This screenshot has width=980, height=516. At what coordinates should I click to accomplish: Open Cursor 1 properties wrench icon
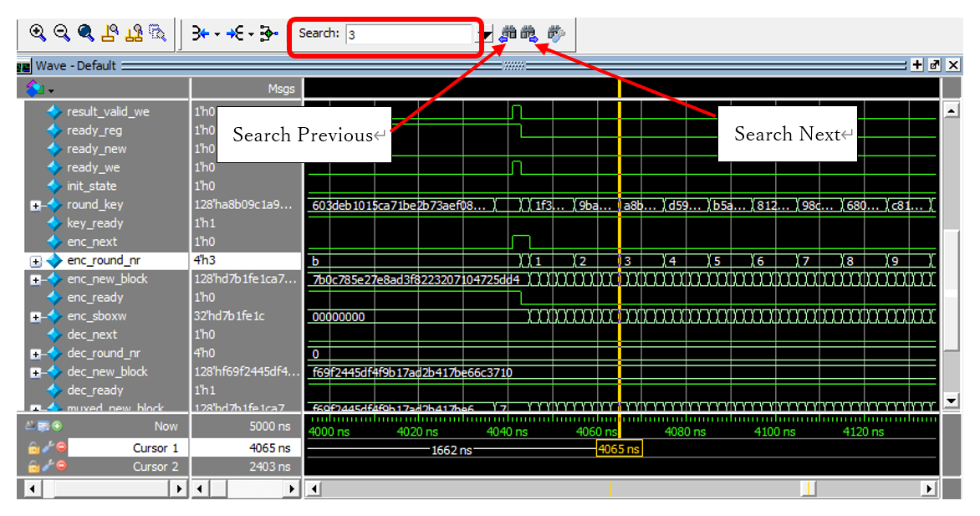pos(48,447)
